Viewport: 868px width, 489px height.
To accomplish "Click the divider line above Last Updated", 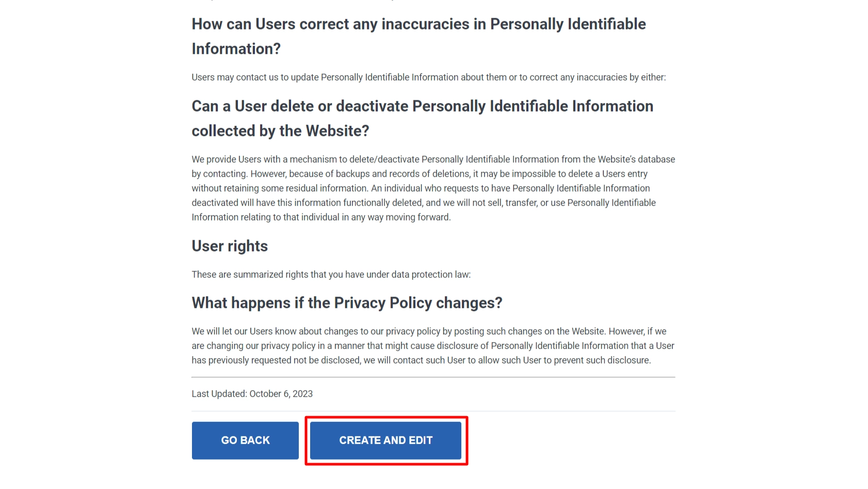I will pos(433,377).
